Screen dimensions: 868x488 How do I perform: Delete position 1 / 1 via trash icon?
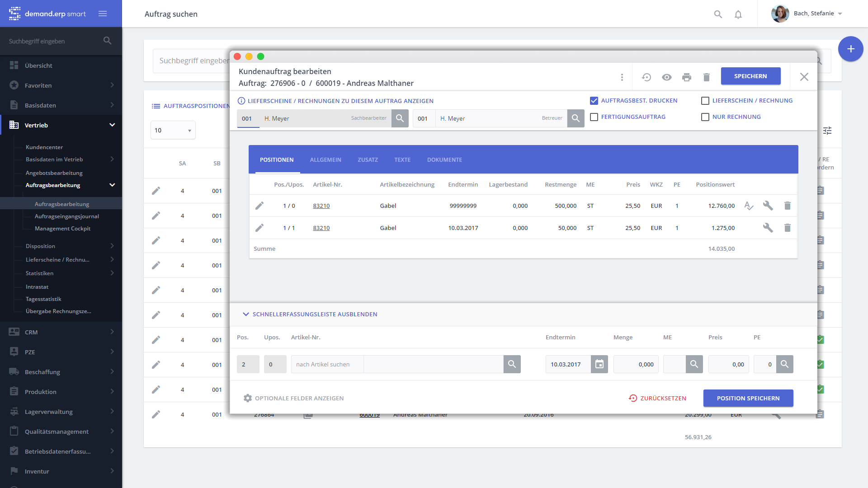[x=787, y=228]
